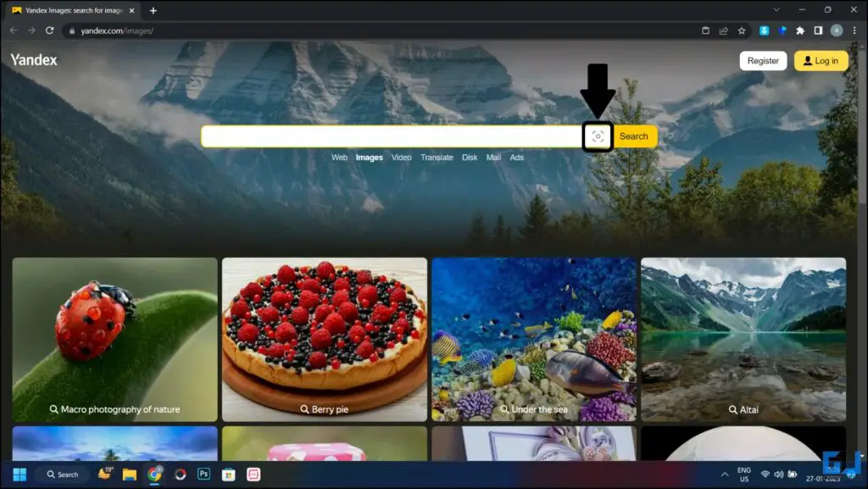Open Photoshop from the taskbar
The image size is (868, 489).
[203, 474]
